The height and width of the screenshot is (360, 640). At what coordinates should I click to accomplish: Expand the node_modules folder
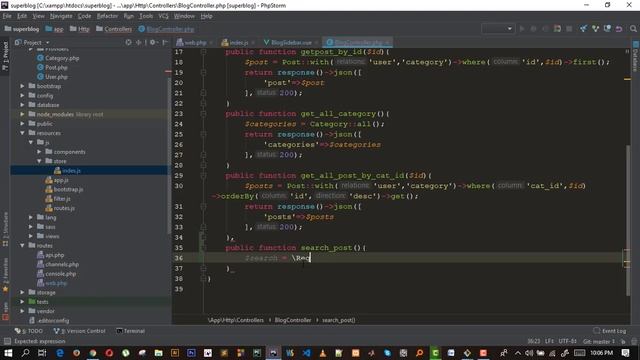tap(22, 115)
